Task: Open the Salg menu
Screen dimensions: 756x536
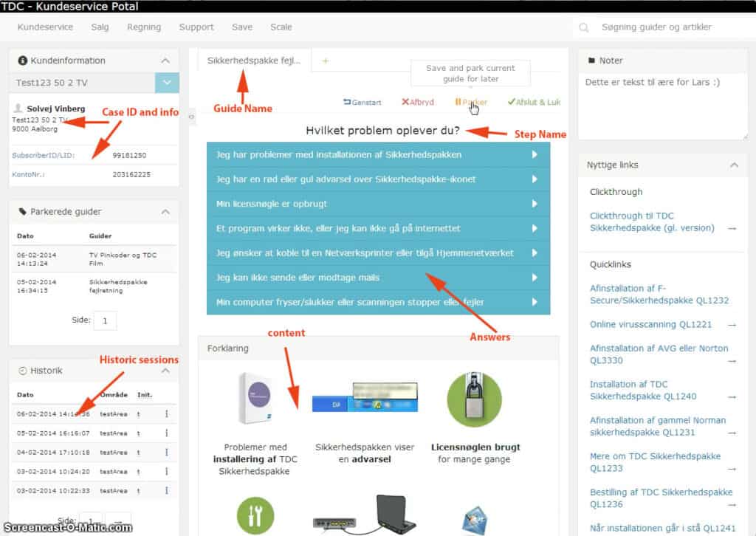Action: tap(100, 27)
